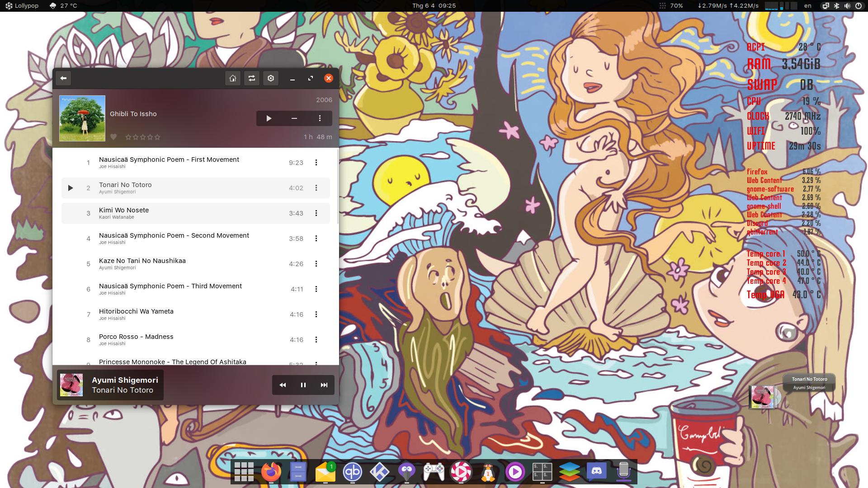Click the now-playing cover art in the player bar

(71, 385)
